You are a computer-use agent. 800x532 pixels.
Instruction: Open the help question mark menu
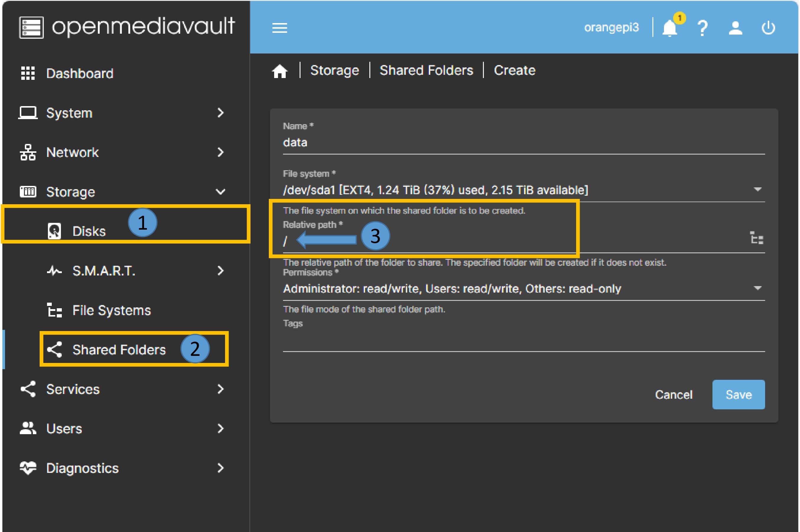[x=702, y=28]
